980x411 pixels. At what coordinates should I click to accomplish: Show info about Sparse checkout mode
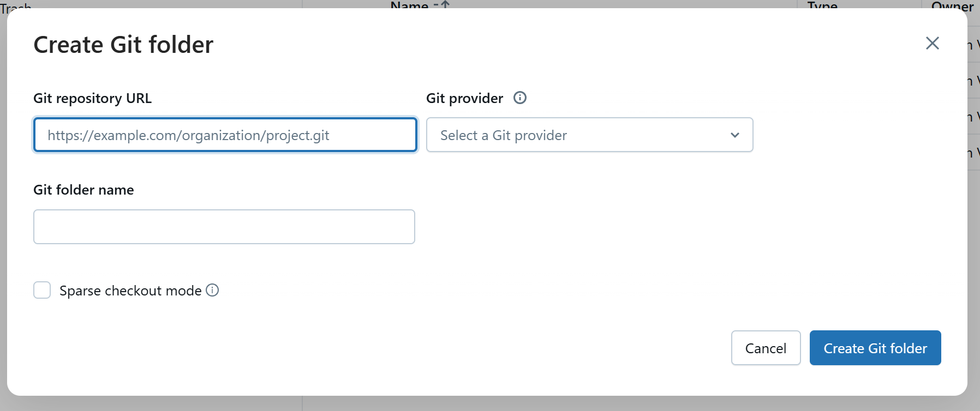(x=212, y=291)
